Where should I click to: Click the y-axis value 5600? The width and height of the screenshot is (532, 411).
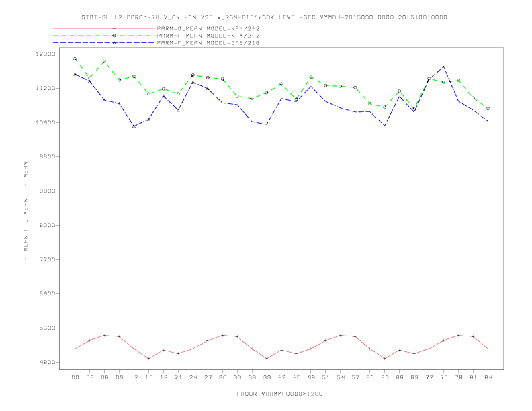(x=48, y=328)
